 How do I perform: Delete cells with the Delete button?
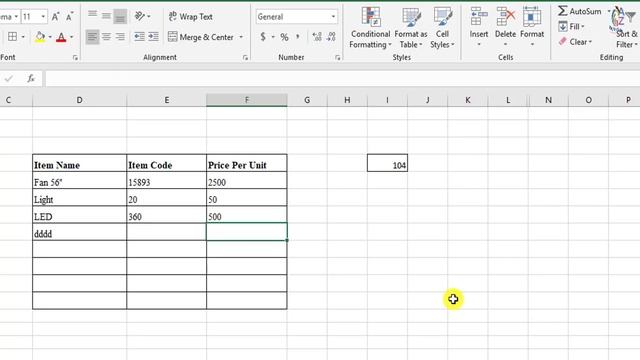505,27
